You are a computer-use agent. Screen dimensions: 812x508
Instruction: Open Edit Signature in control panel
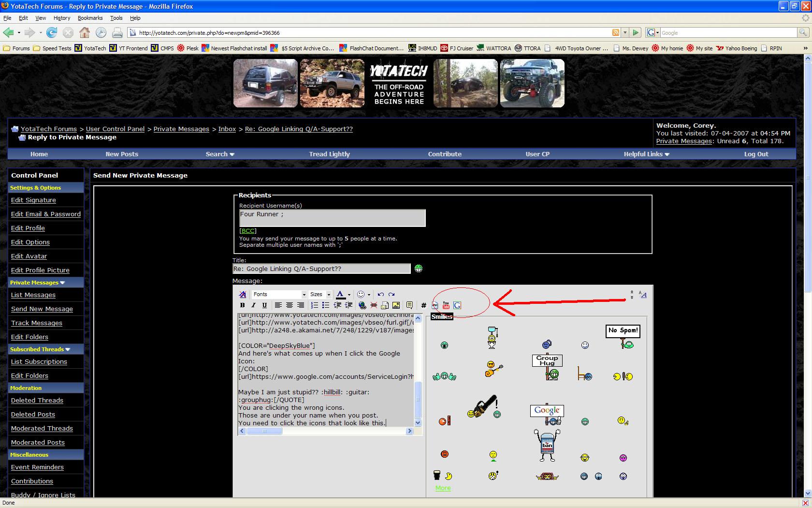click(x=33, y=200)
